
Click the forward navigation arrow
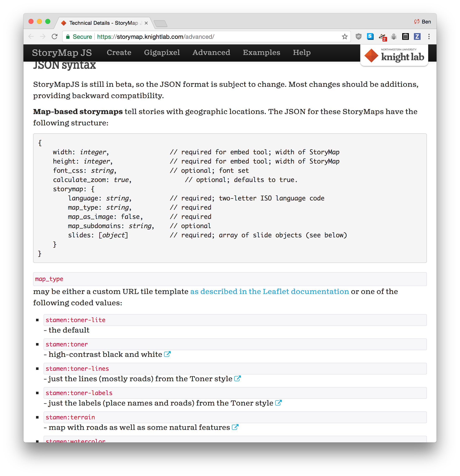tap(43, 36)
